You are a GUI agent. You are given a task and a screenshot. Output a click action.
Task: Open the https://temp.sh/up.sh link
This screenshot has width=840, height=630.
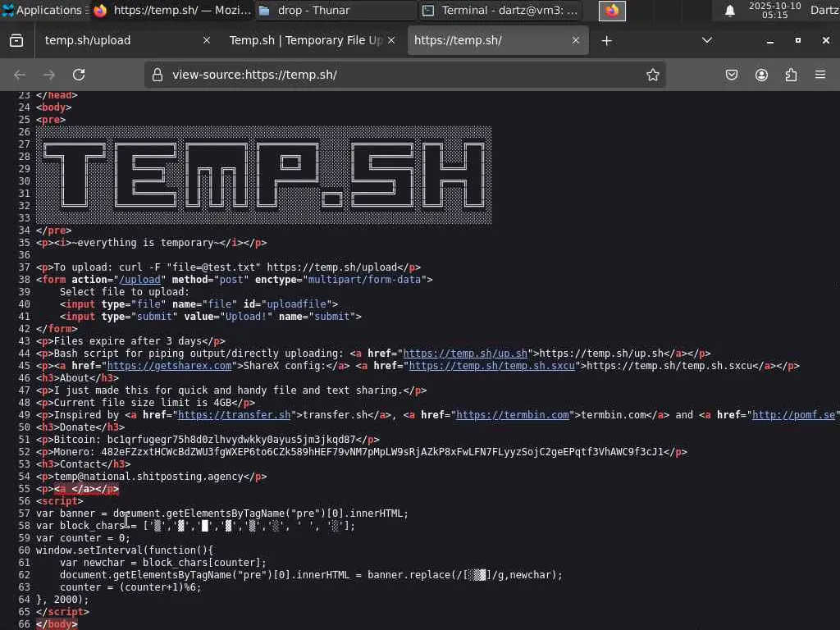(x=465, y=354)
